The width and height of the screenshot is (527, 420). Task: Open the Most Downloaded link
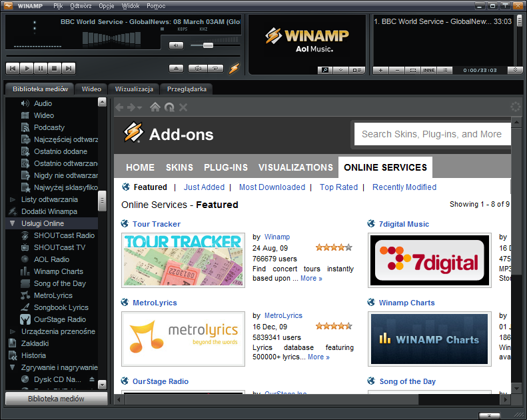coord(272,187)
